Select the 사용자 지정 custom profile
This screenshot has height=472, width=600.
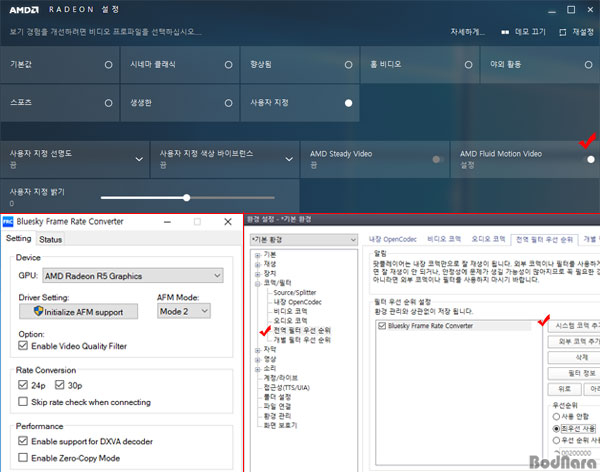300,103
